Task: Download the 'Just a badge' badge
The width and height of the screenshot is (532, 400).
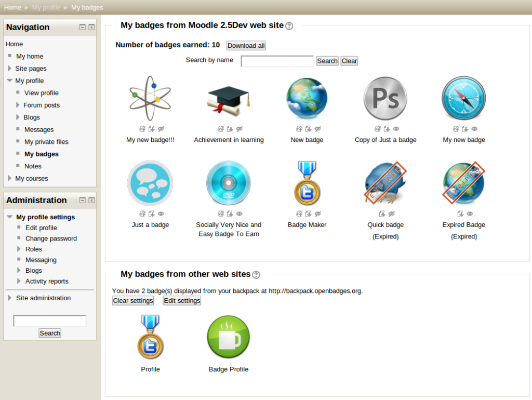Action: 151,214
